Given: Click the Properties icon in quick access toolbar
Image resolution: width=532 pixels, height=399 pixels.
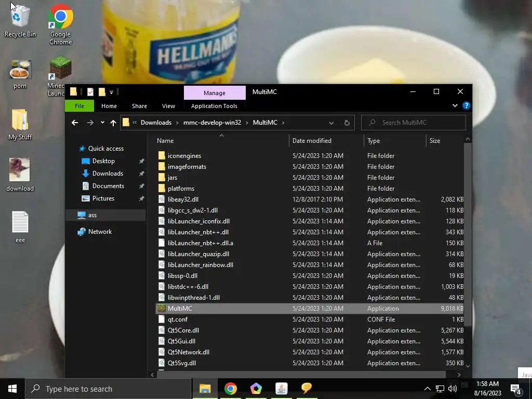Looking at the screenshot, I should (90, 92).
